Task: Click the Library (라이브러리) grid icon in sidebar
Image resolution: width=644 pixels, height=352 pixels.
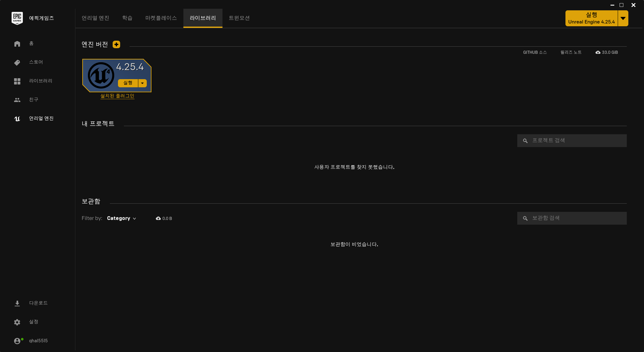Action: pos(17,81)
